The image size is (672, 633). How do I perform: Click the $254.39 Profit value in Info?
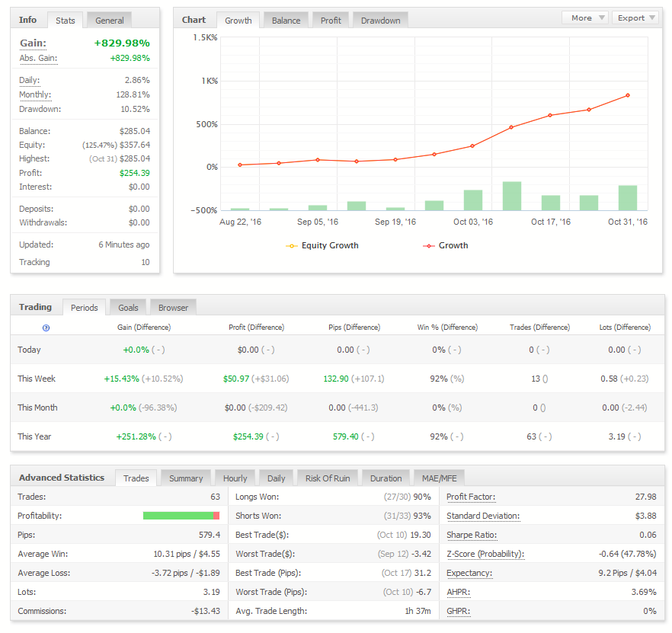pyautogui.click(x=135, y=173)
